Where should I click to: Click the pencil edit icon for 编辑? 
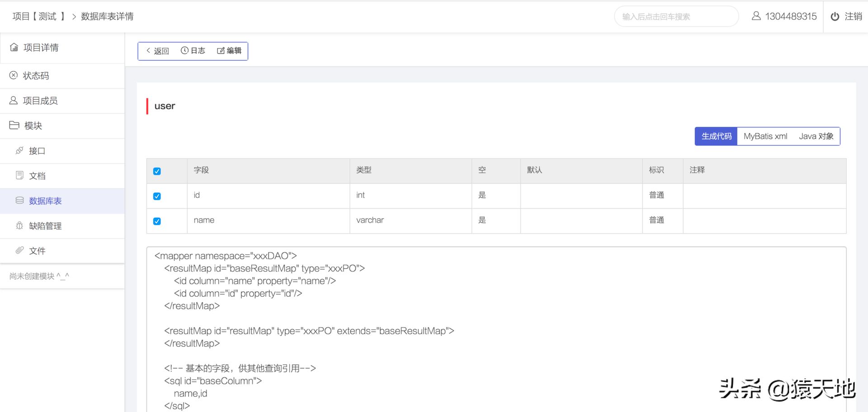coord(221,51)
